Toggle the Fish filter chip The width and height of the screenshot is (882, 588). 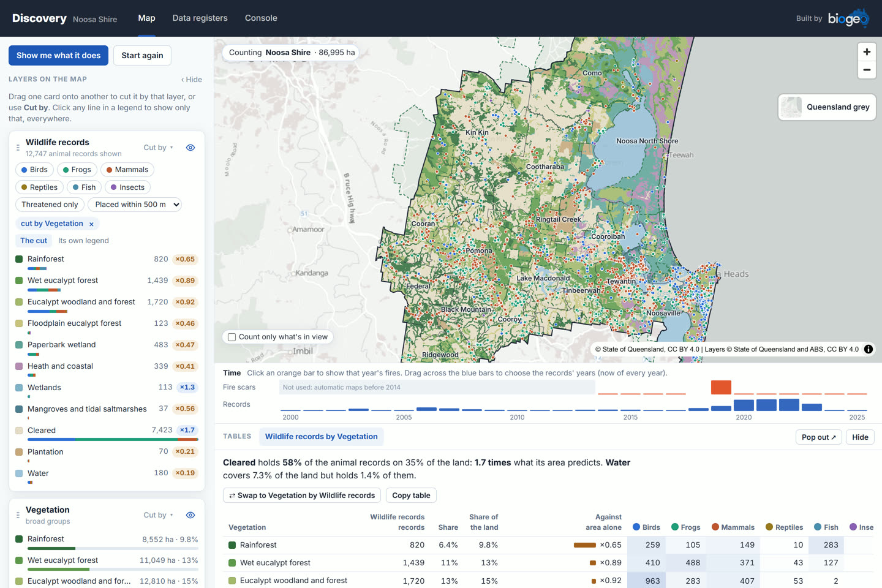tap(84, 187)
